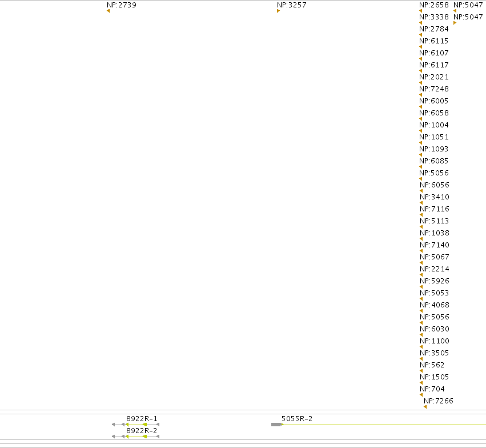Select the NP:6117 label
The width and height of the screenshot is (486, 448).
(434, 65)
